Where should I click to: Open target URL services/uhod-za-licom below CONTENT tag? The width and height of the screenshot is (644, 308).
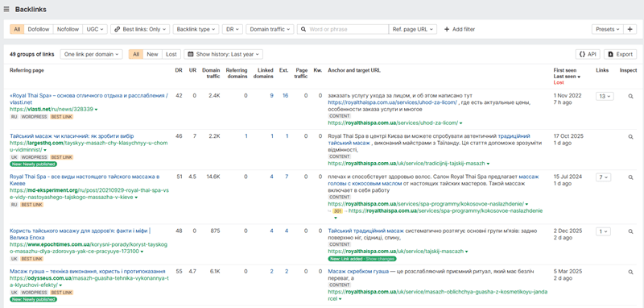click(393, 123)
